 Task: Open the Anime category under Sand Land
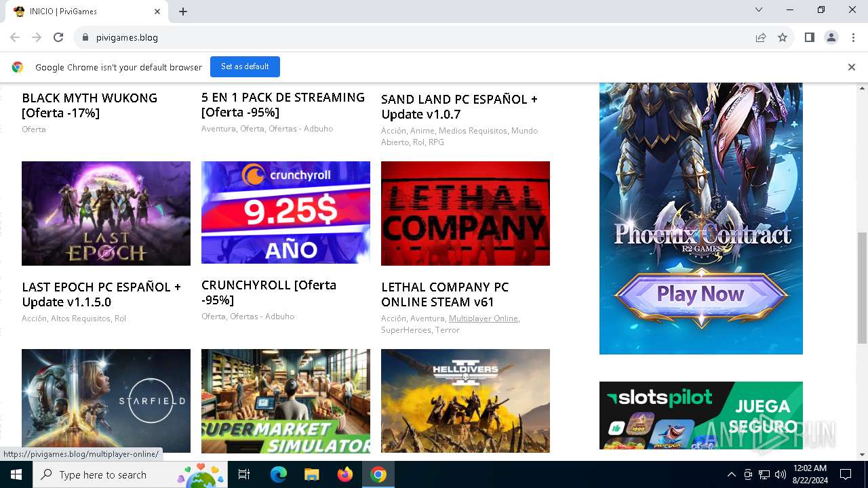[x=422, y=131]
